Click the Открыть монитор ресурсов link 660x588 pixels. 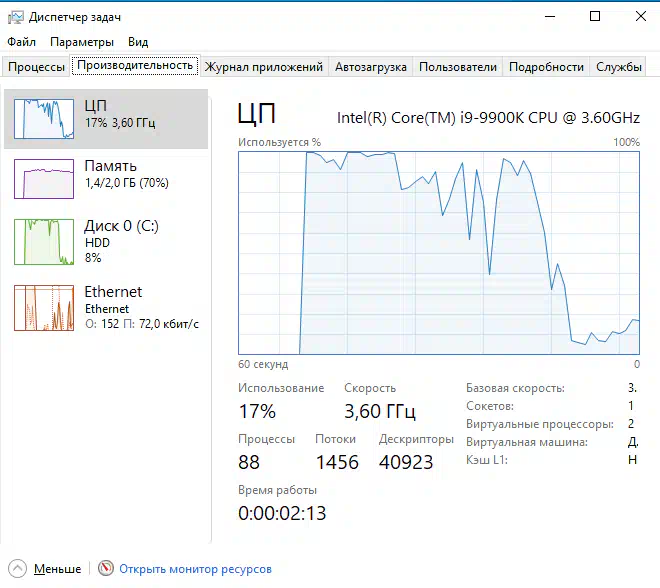(195, 569)
